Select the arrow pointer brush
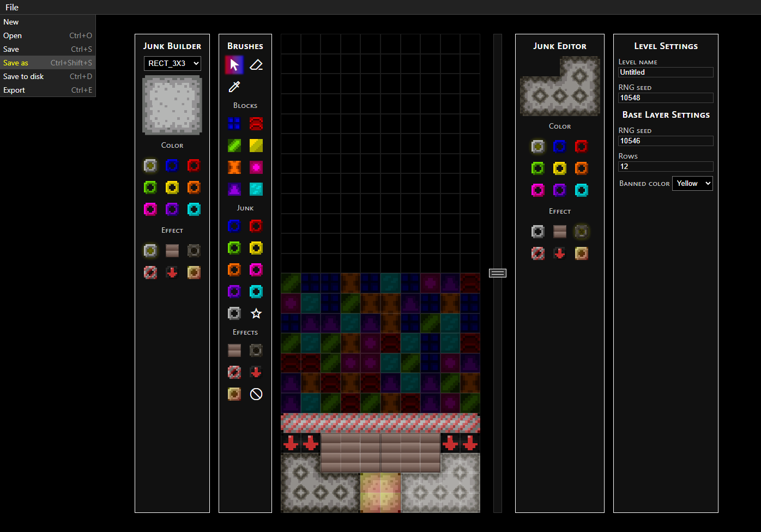 click(234, 65)
